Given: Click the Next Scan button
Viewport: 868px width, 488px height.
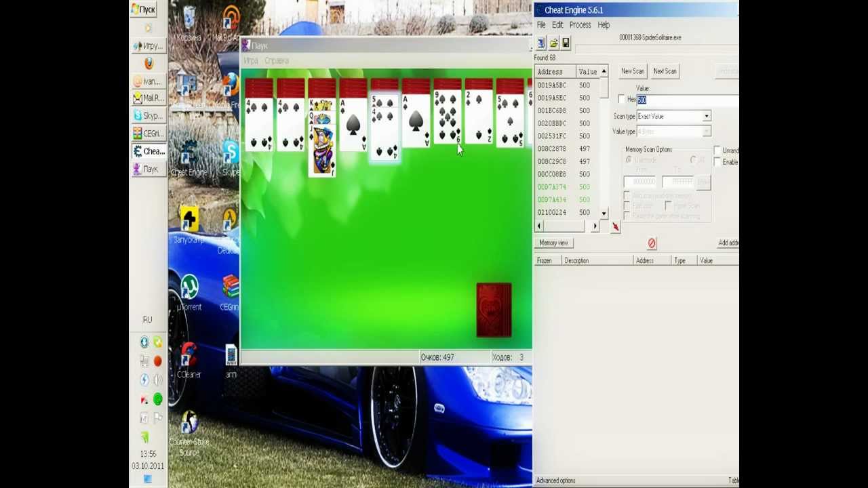Looking at the screenshot, I should (665, 71).
